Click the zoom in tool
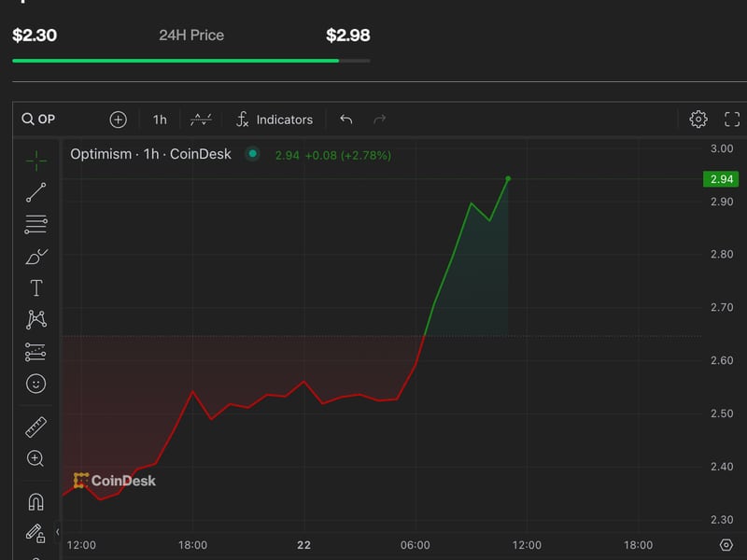Viewport: 747px width, 560px height. click(x=36, y=458)
